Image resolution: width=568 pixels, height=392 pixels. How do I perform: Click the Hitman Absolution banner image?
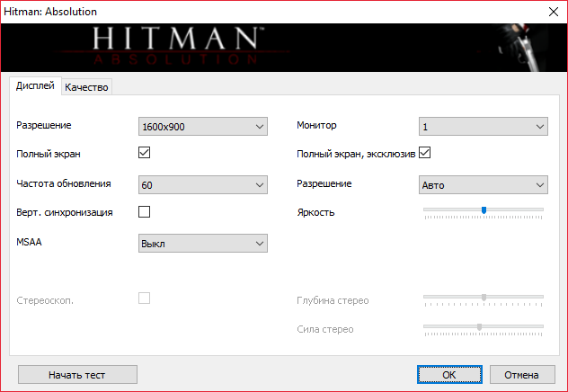pyautogui.click(x=284, y=48)
